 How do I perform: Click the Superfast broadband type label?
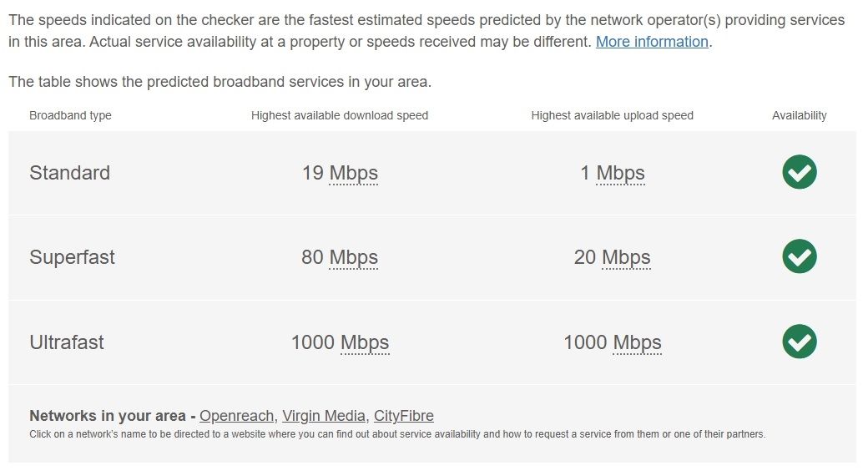[x=72, y=257]
